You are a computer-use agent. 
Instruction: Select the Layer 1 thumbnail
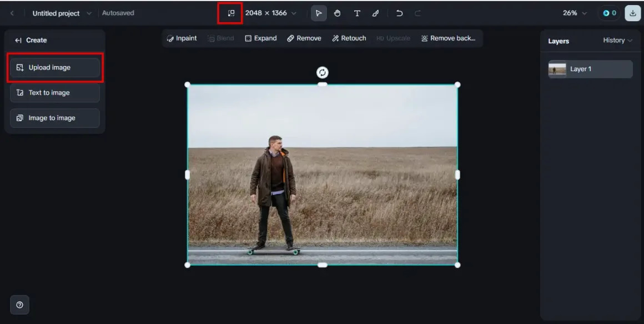[x=557, y=69]
